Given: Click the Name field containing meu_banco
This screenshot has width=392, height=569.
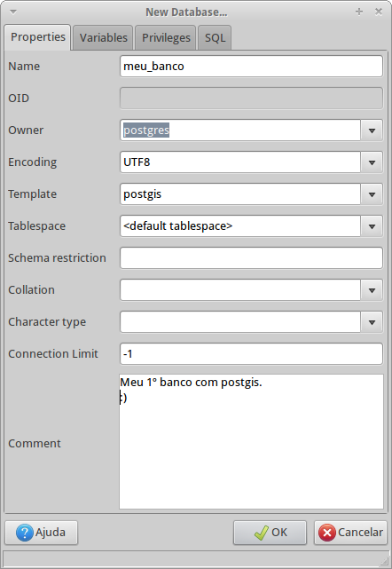Looking at the screenshot, I should pyautogui.click(x=251, y=66).
